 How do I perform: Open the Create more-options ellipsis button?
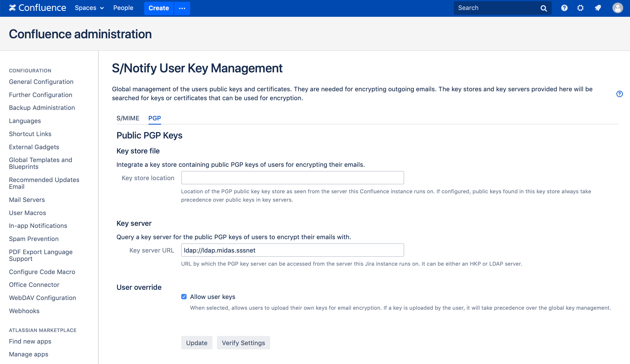(182, 8)
